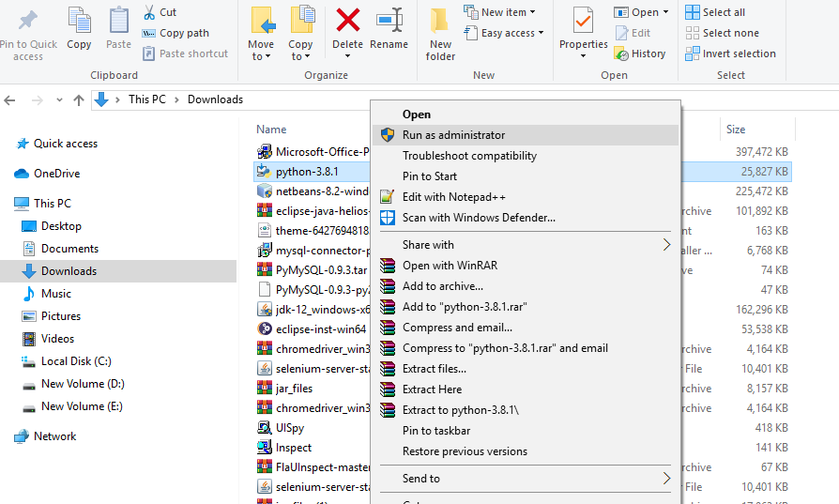The height and width of the screenshot is (504, 839).
Task: Choose Open in the context menu
Action: [525, 115]
